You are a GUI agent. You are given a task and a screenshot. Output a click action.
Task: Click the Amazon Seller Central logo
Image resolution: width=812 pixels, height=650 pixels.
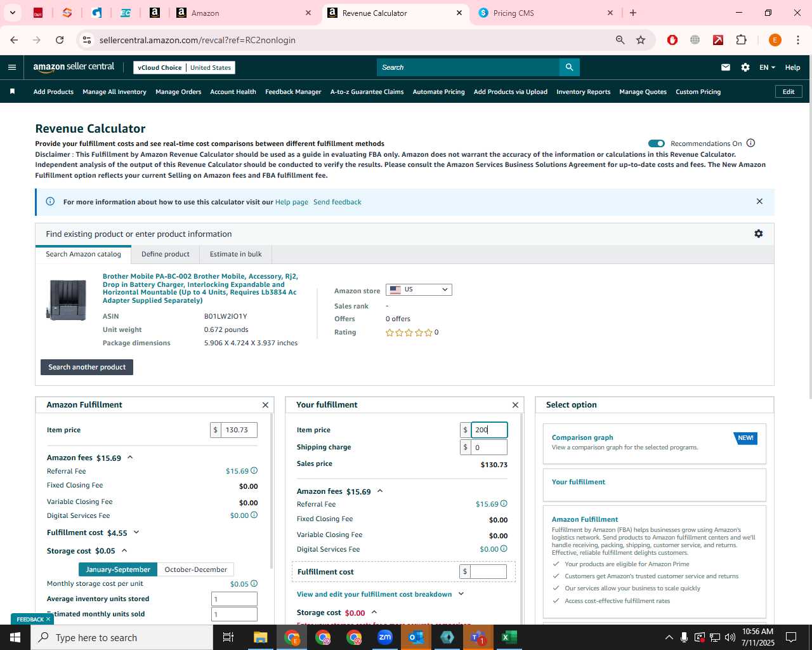(x=74, y=67)
